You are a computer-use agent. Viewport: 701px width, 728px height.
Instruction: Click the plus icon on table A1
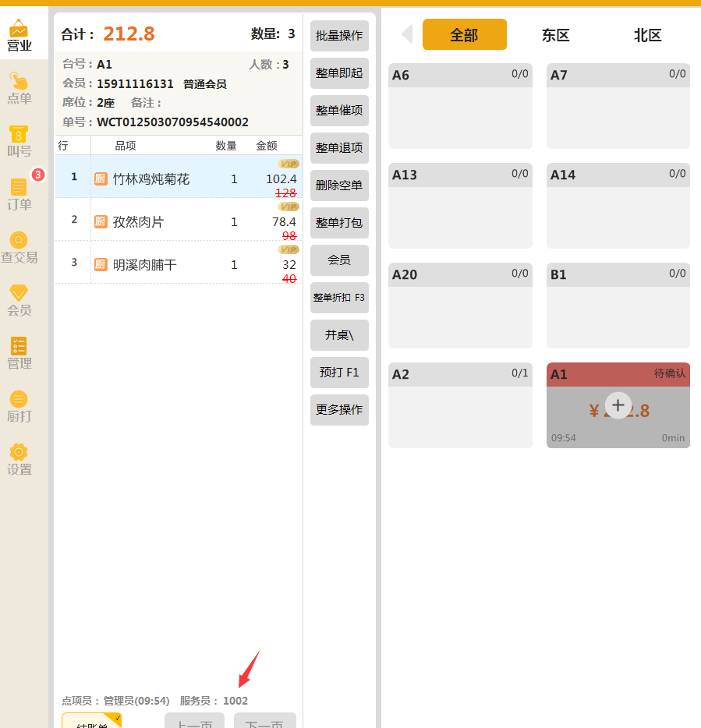tap(618, 405)
